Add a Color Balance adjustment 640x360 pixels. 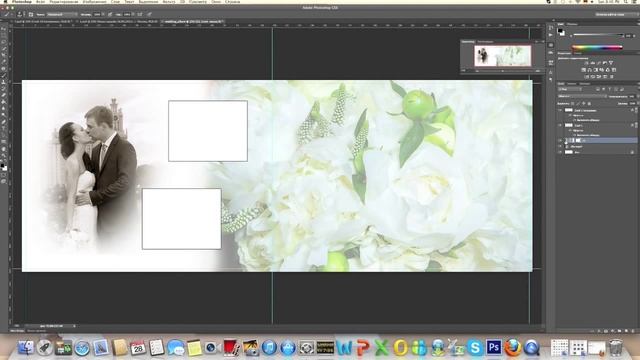coord(589,70)
